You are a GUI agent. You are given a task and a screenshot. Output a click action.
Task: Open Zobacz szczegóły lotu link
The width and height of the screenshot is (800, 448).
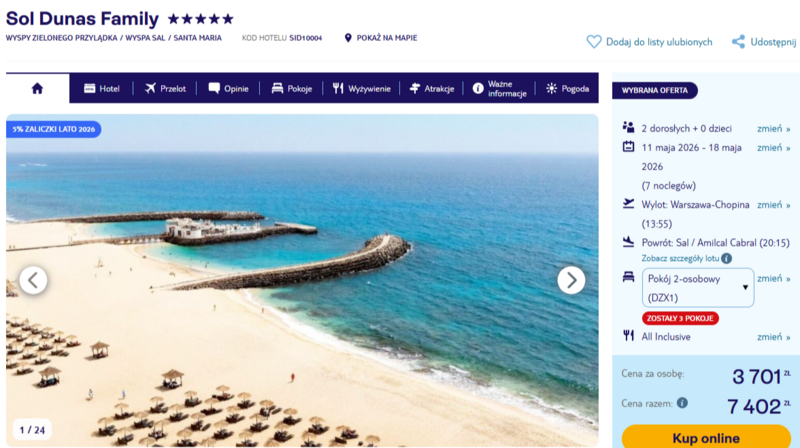[680, 258]
